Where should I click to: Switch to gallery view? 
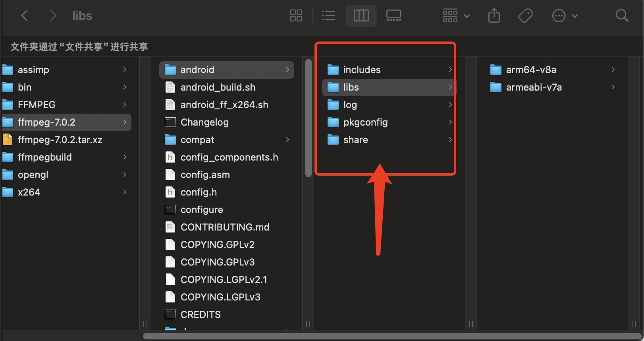pyautogui.click(x=393, y=16)
